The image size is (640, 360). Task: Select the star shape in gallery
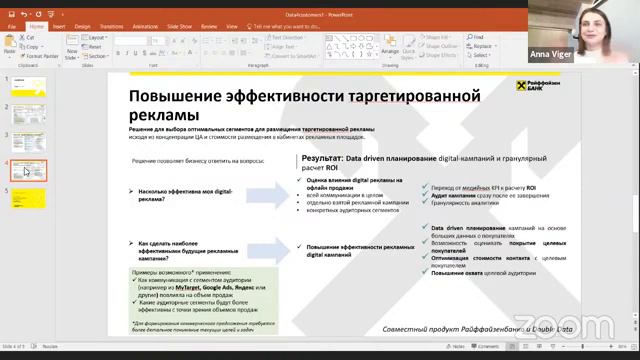[x=369, y=54]
